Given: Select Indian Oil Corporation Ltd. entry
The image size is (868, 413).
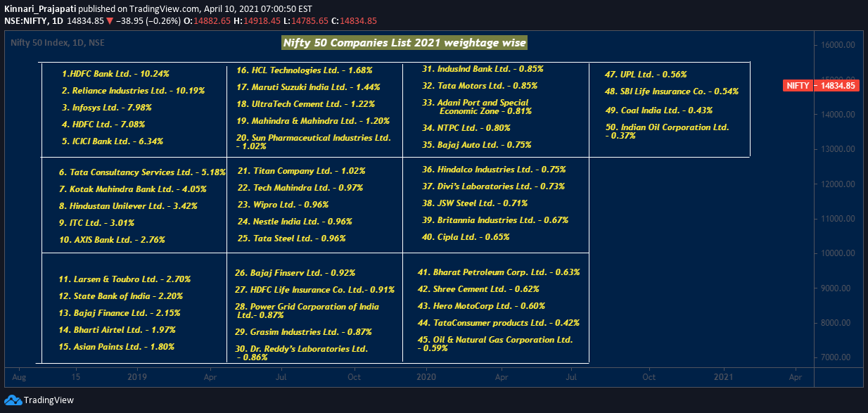Looking at the screenshot, I should coord(667,132).
